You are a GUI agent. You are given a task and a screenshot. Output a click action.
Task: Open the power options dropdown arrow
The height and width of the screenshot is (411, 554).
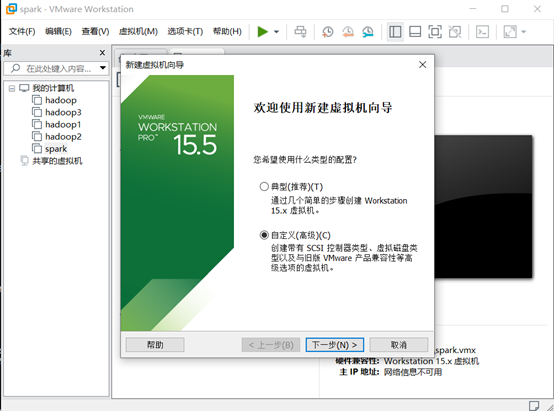coord(276,32)
